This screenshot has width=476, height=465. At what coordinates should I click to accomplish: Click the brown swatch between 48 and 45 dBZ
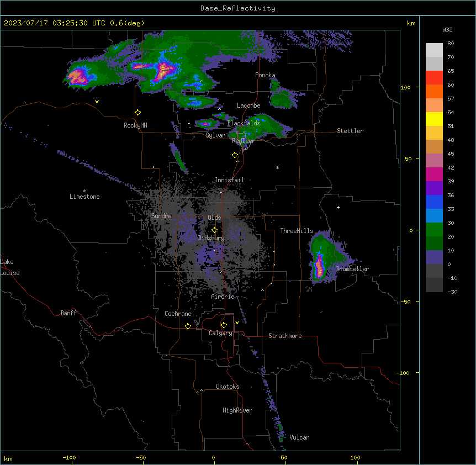[x=434, y=147]
